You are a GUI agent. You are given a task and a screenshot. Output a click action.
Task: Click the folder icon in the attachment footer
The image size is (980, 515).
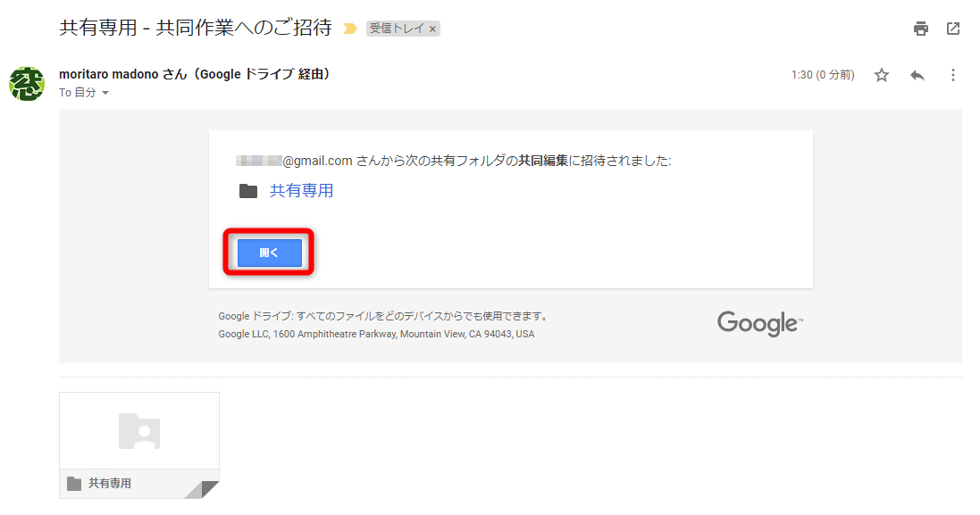point(72,483)
